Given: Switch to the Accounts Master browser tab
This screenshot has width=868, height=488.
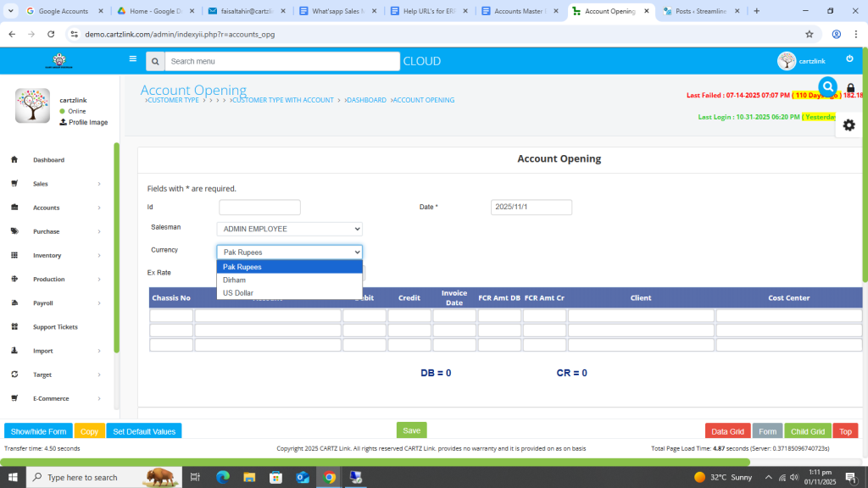Looking at the screenshot, I should tap(520, 11).
